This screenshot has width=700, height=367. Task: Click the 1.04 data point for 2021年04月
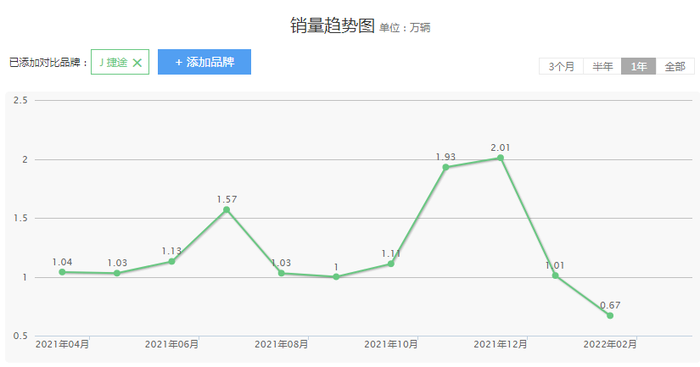click(62, 272)
